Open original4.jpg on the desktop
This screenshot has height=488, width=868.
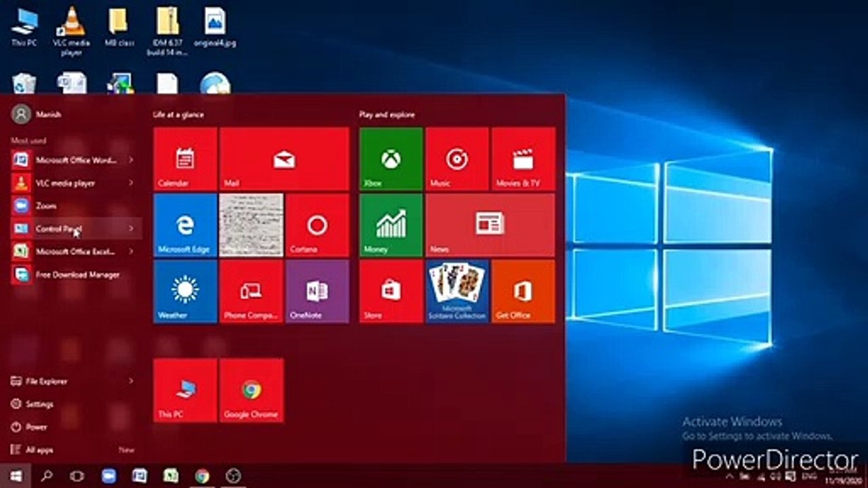click(215, 28)
